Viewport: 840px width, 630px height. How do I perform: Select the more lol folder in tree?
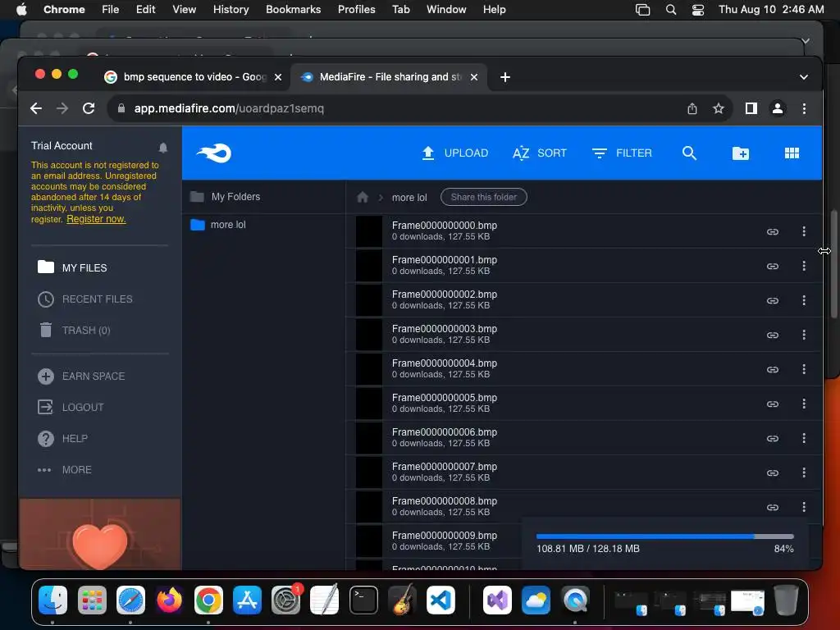(218, 225)
